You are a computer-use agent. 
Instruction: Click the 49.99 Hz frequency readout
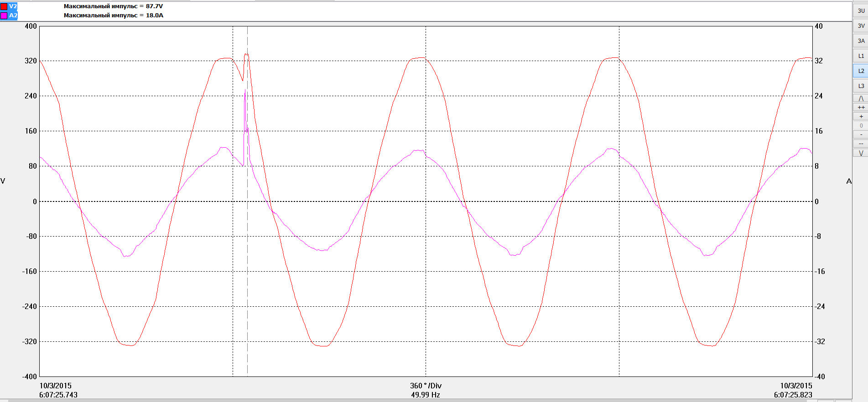coord(426,395)
